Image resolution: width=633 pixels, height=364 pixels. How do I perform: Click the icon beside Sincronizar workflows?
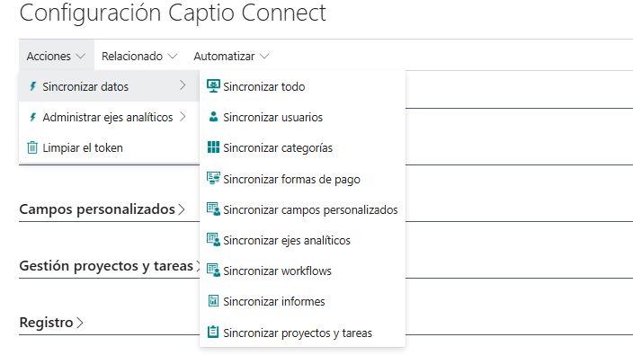point(213,271)
